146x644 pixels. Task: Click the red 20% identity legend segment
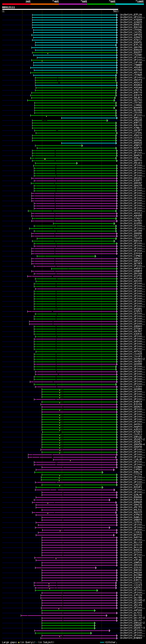[16, 4]
